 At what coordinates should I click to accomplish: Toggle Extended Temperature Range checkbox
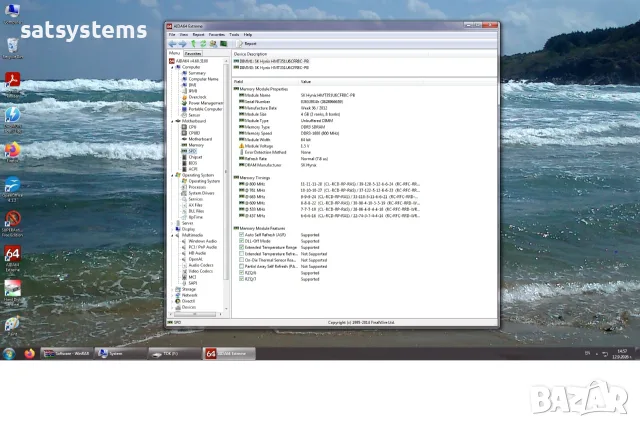tap(241, 247)
